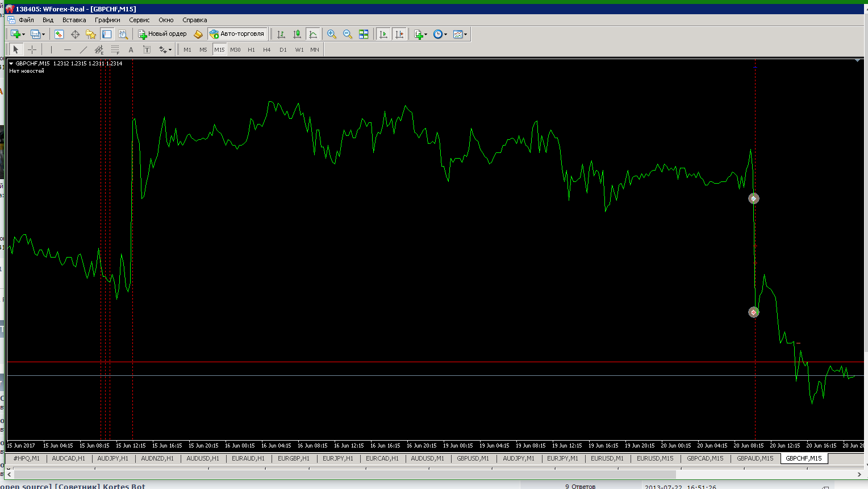Switch to the GBPAUD,M15 chart tab

(755, 458)
